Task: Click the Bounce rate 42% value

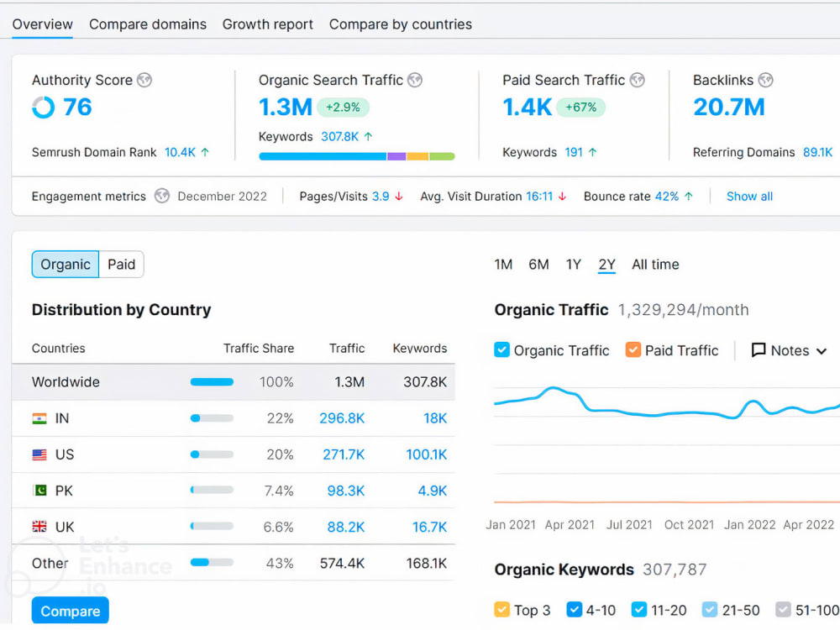Action: (667, 197)
